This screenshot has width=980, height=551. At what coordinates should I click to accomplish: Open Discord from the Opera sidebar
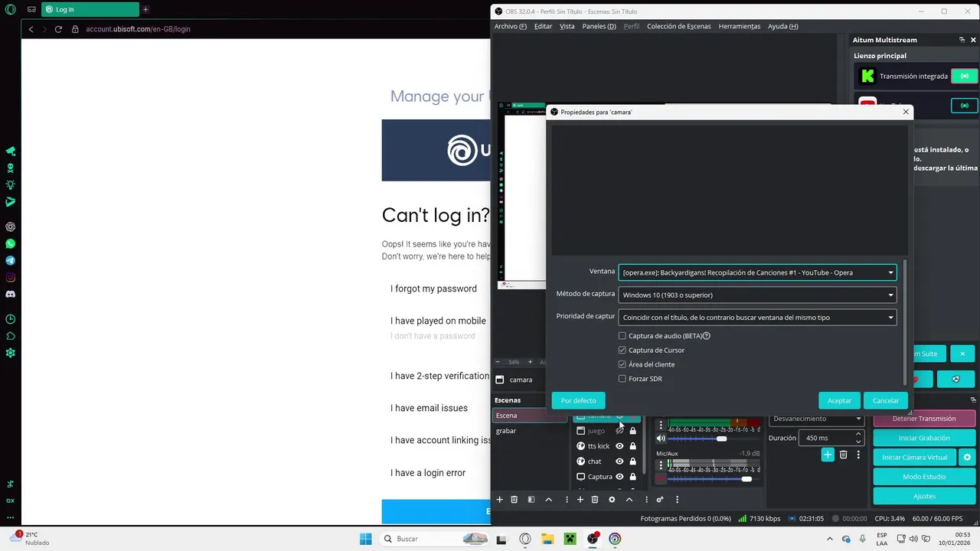10,295
